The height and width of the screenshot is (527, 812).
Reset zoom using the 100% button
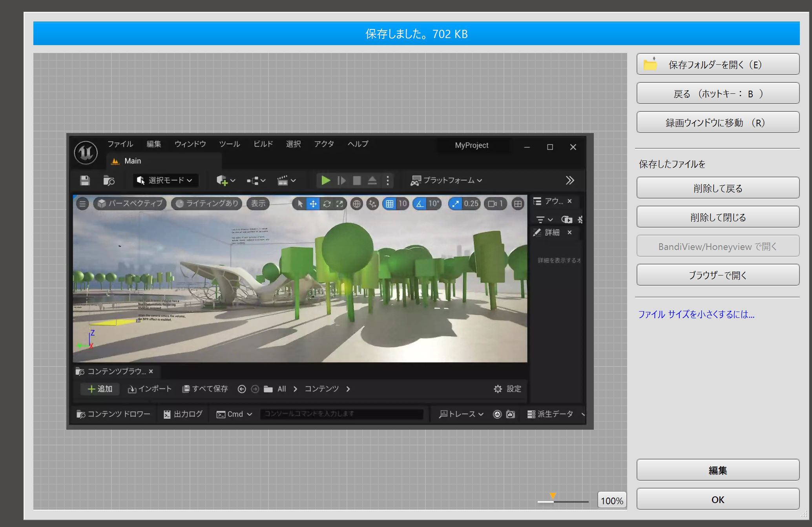click(x=611, y=500)
